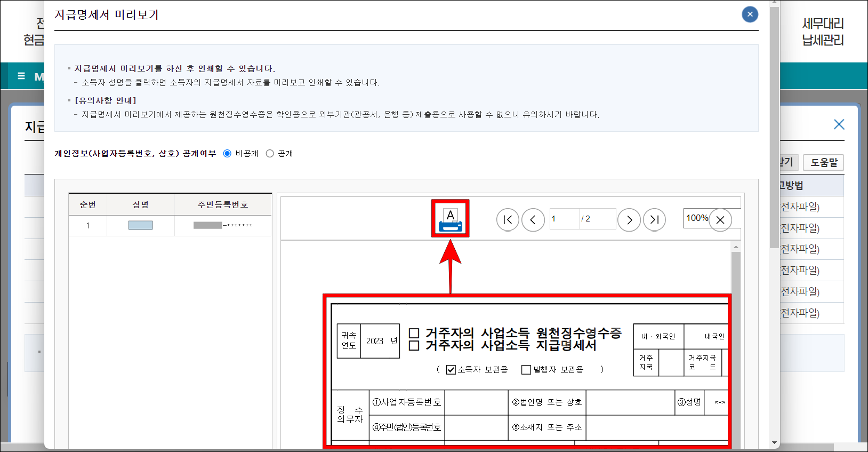Screen dimensions: 868x452
Task: Click the 도움말 button in background
Action: point(824,162)
